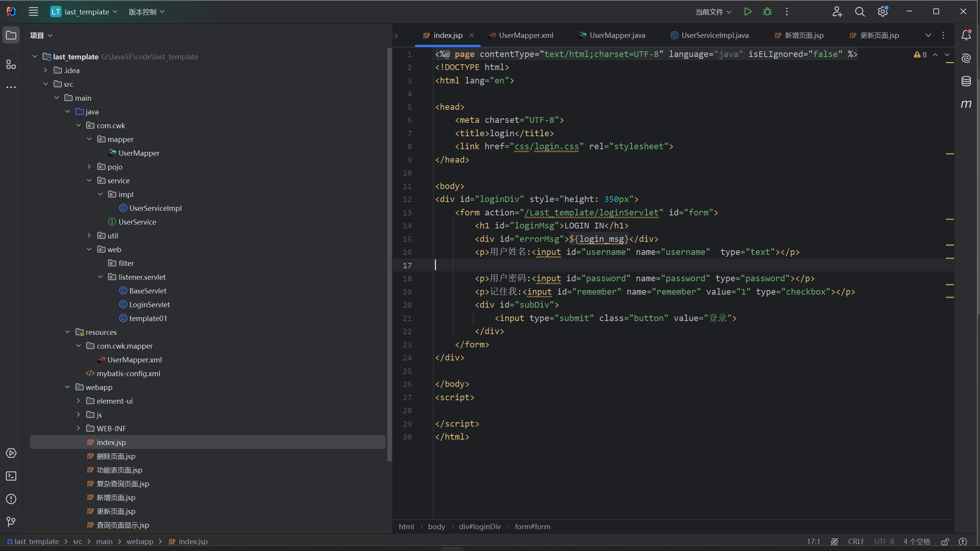Toggle the Project tool window folder button

click(11, 35)
